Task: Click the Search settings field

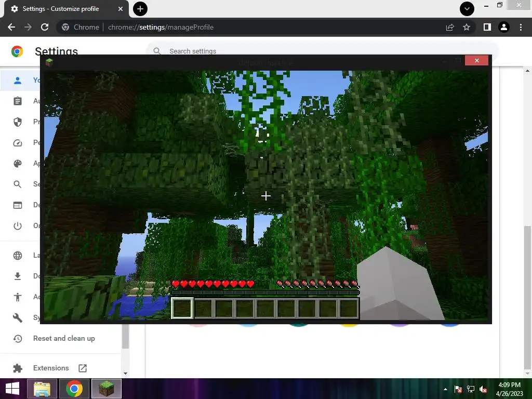Action: pos(322,51)
